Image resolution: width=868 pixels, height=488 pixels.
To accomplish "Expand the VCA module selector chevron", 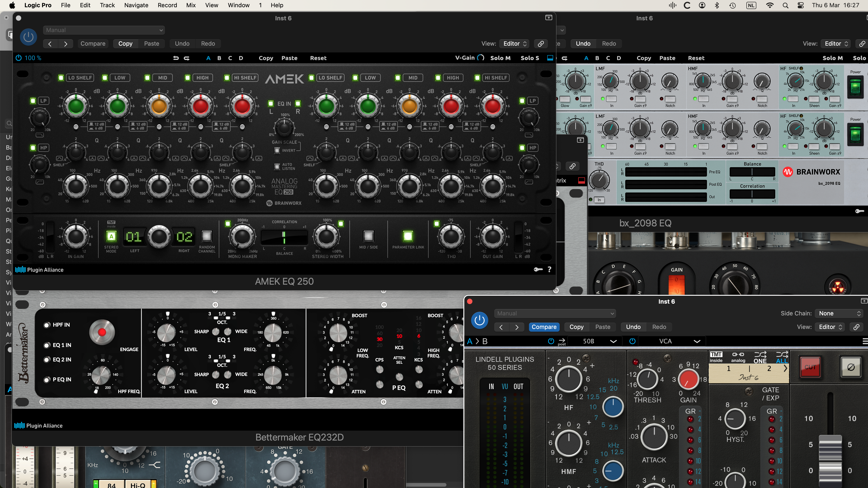I will point(697,342).
